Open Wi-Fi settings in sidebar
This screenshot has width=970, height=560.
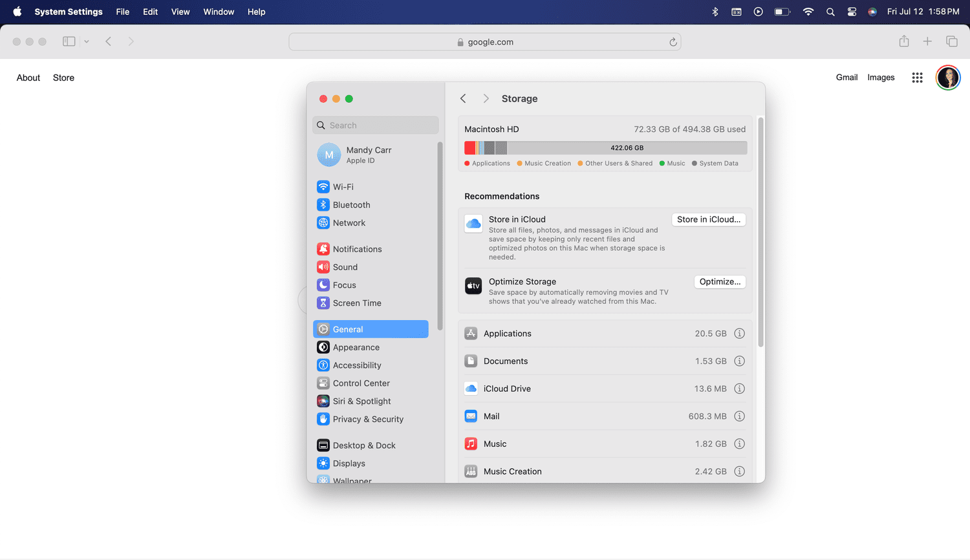pyautogui.click(x=343, y=187)
